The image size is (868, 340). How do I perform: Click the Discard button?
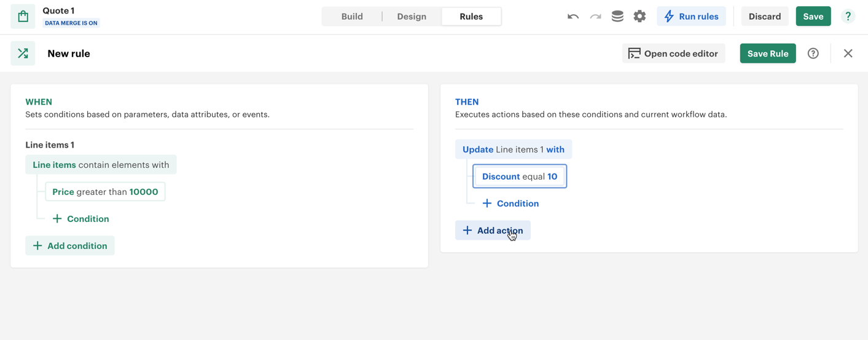[x=764, y=17]
